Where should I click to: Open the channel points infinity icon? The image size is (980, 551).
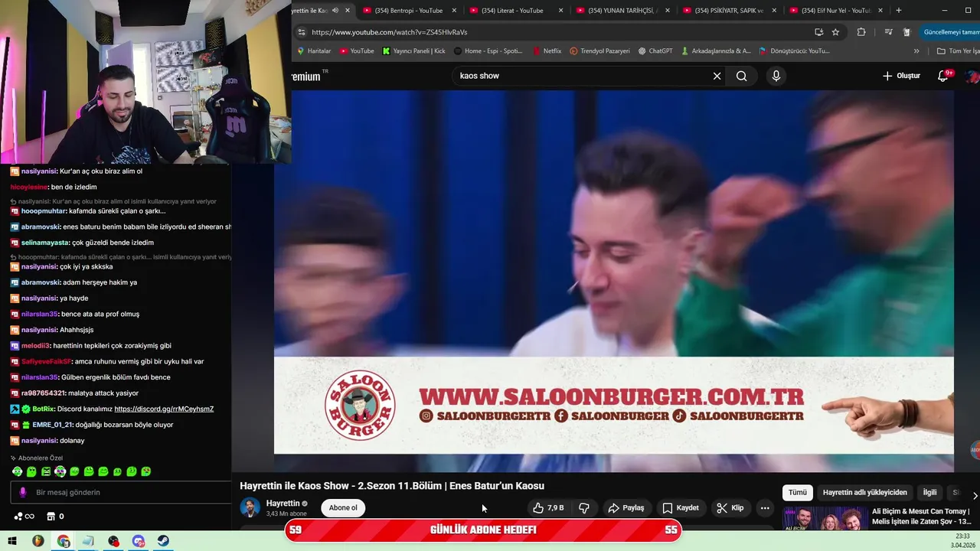pos(24,516)
